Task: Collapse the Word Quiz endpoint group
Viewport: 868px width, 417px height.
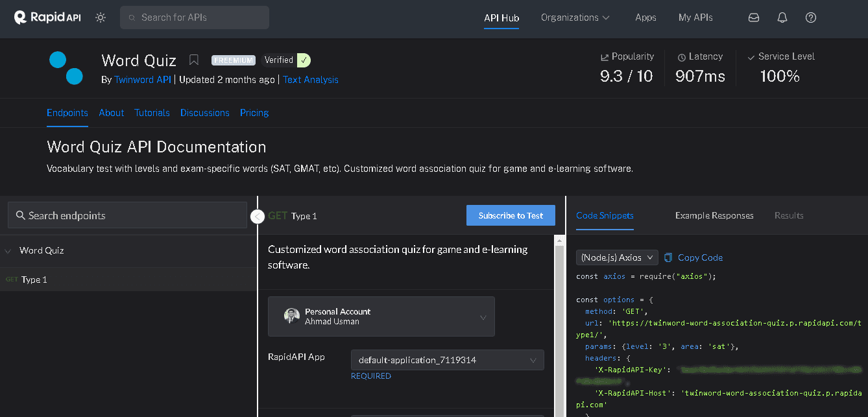Action: [8, 250]
